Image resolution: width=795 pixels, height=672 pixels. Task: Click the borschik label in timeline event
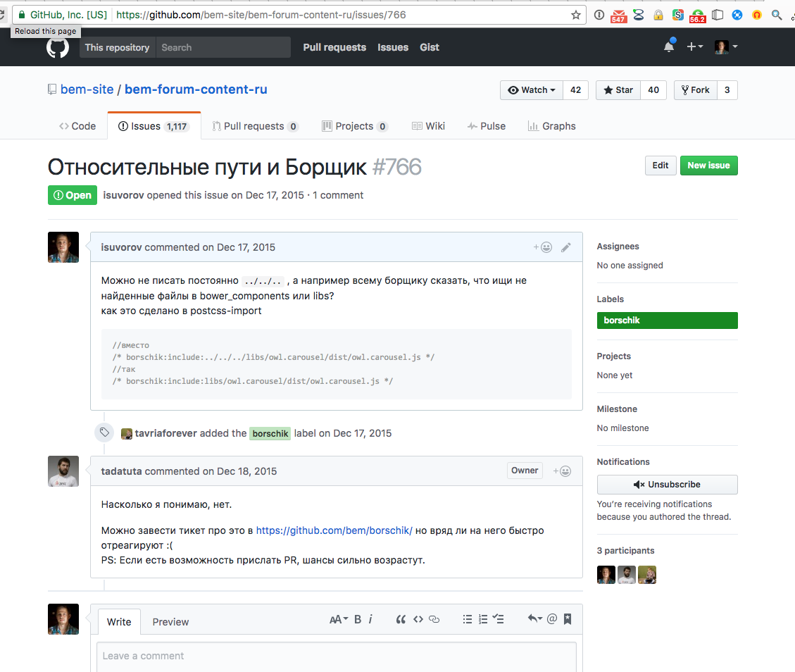point(270,434)
